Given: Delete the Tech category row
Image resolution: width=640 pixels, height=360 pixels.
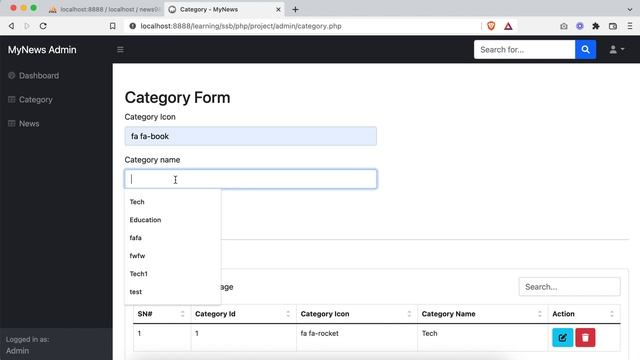Looking at the screenshot, I should [x=585, y=338].
